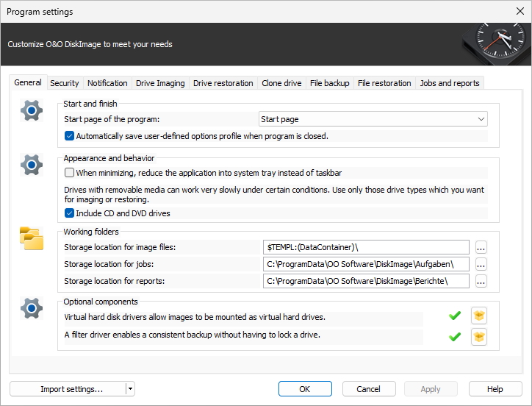
Task: Click package icon for filter driver
Action: click(479, 337)
